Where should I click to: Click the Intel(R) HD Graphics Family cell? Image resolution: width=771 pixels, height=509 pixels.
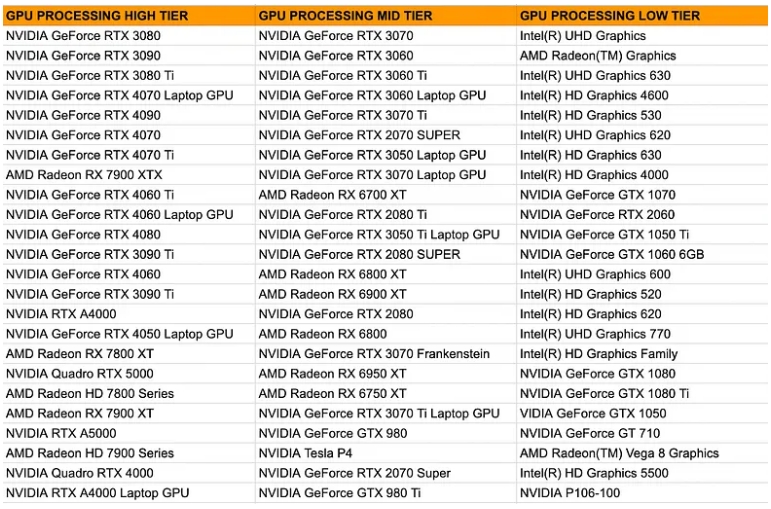[x=642, y=354]
